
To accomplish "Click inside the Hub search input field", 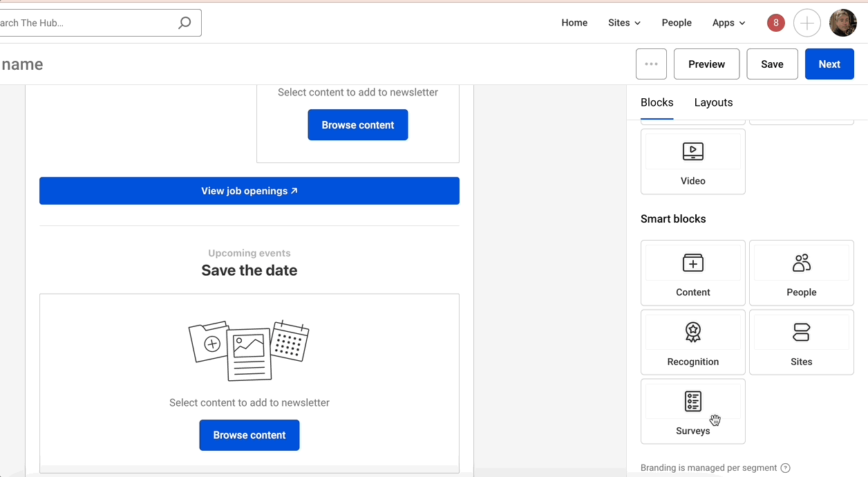I will (83, 22).
